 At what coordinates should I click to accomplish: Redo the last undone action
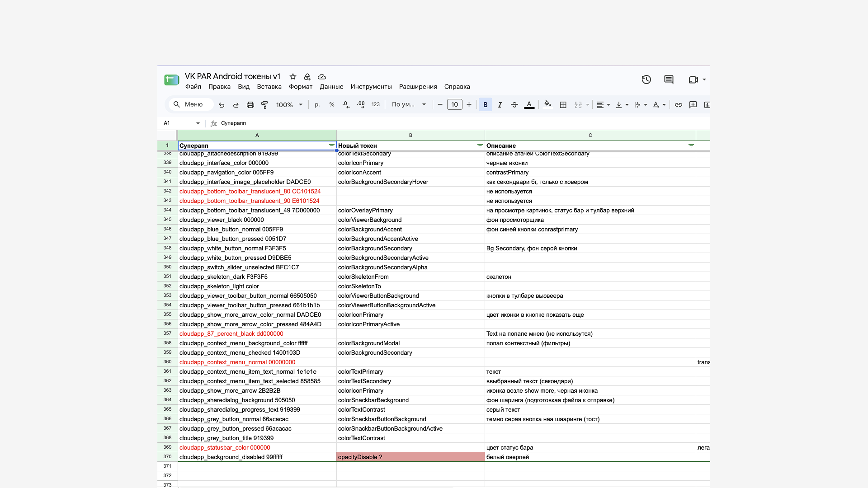point(236,105)
